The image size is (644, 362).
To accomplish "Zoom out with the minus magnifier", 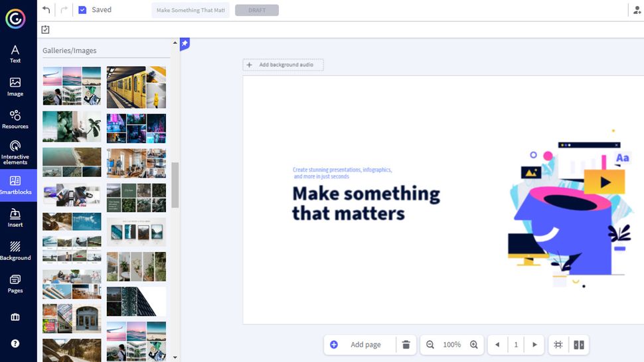I will tap(430, 345).
